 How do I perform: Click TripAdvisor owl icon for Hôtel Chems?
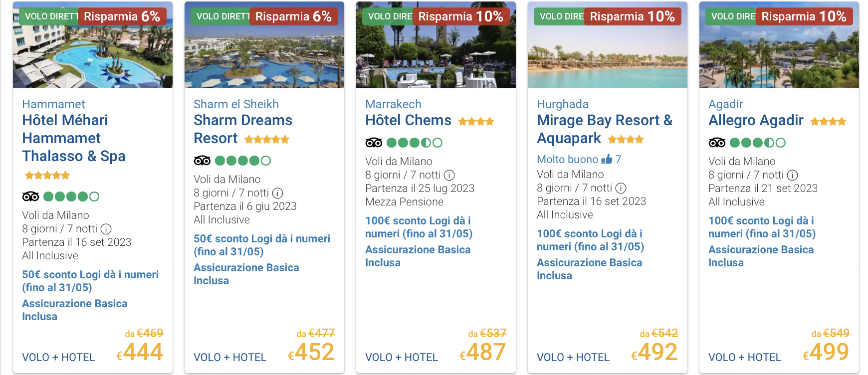[374, 143]
